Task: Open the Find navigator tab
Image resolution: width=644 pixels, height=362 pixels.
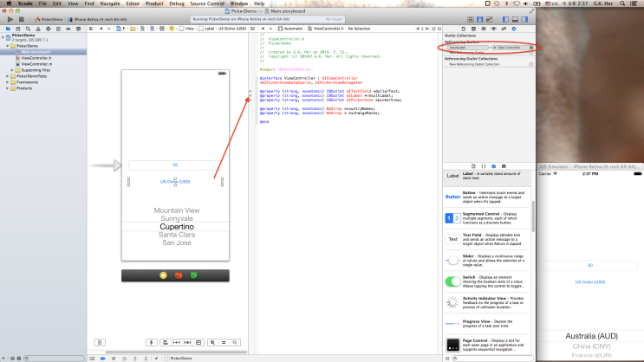Action: (28, 29)
